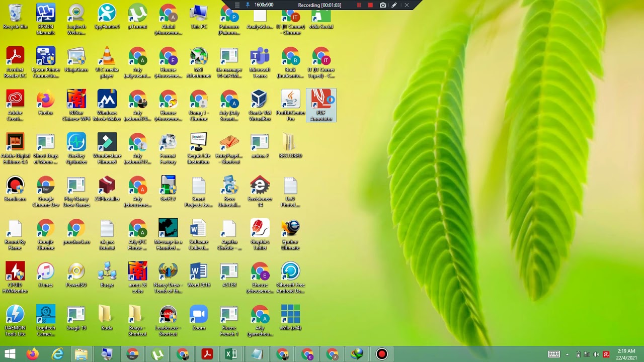Select the Format Factory desktop icon
Viewport: 644px width, 362px height.
[168, 149]
